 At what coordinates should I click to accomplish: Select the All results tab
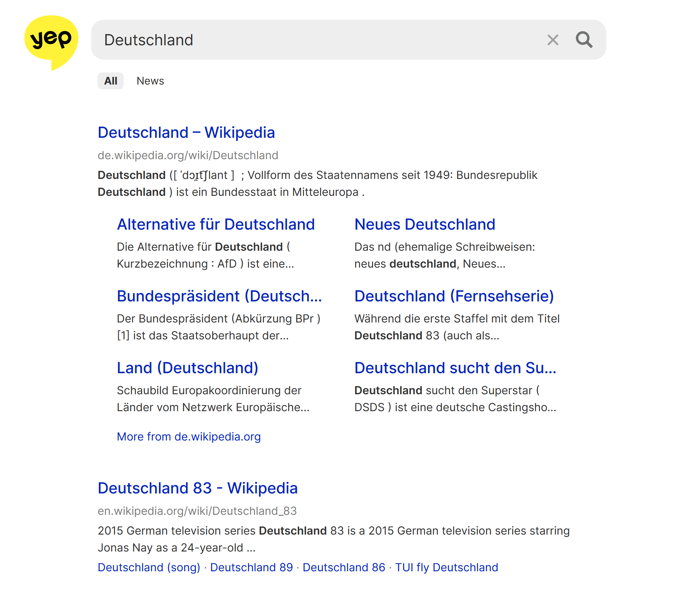[110, 81]
